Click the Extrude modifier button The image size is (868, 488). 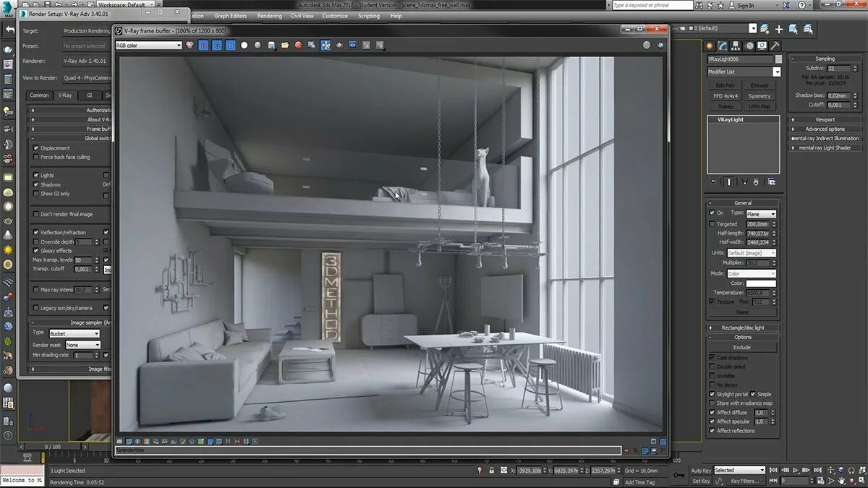[x=759, y=85]
